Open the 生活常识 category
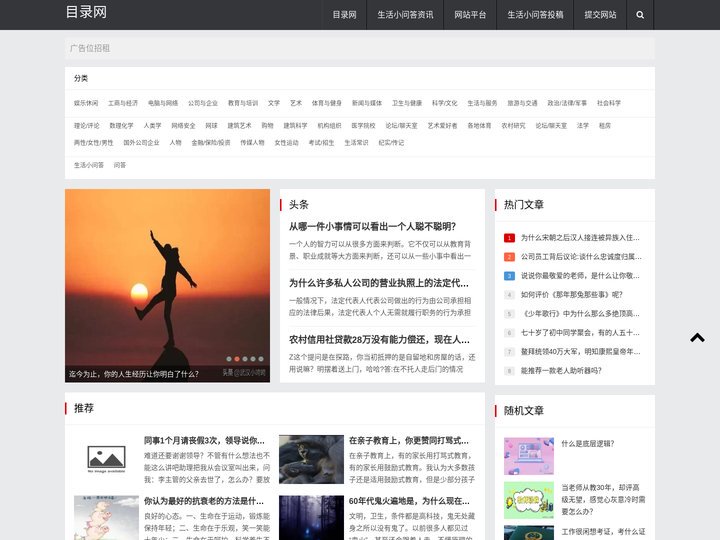Image resolution: width=720 pixels, height=540 pixels. coord(356,143)
